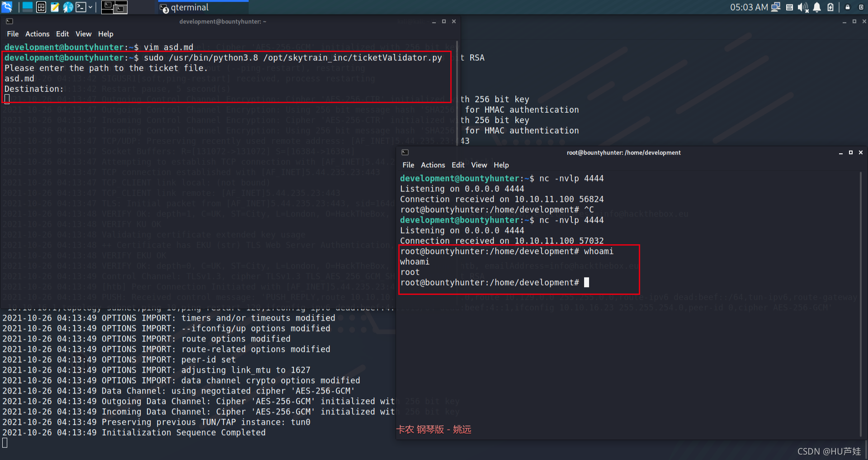Open the network connections tray icon

pyautogui.click(x=776, y=7)
